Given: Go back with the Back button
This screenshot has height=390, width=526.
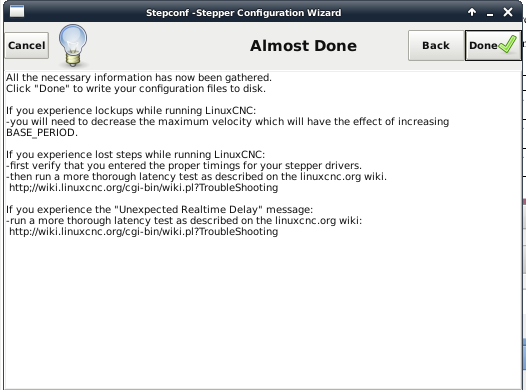Looking at the screenshot, I should pos(436,45).
